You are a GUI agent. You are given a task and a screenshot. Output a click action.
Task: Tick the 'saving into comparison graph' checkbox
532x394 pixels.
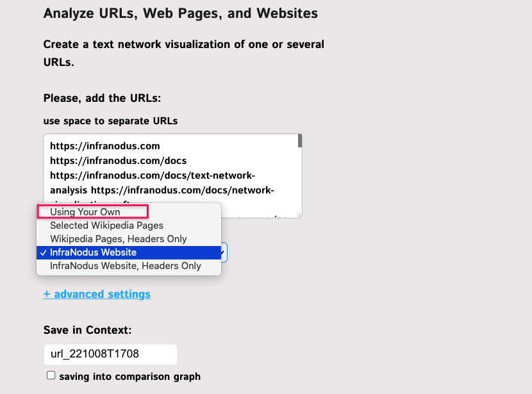coord(51,375)
